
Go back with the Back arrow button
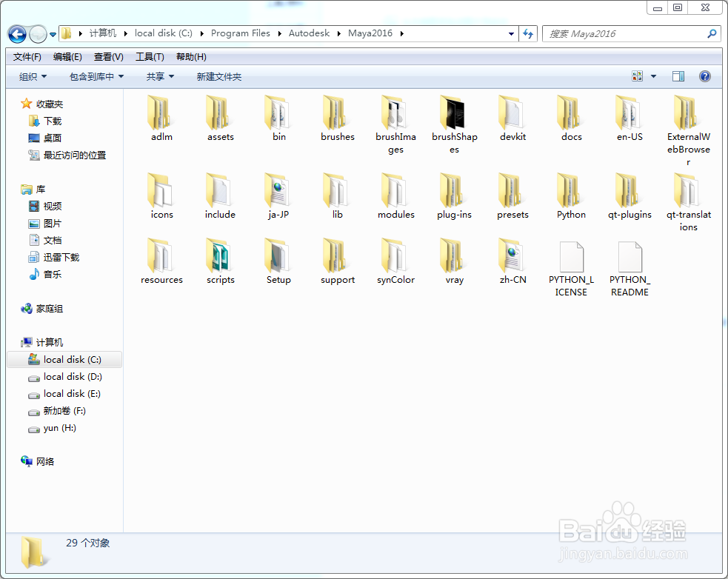[17, 34]
